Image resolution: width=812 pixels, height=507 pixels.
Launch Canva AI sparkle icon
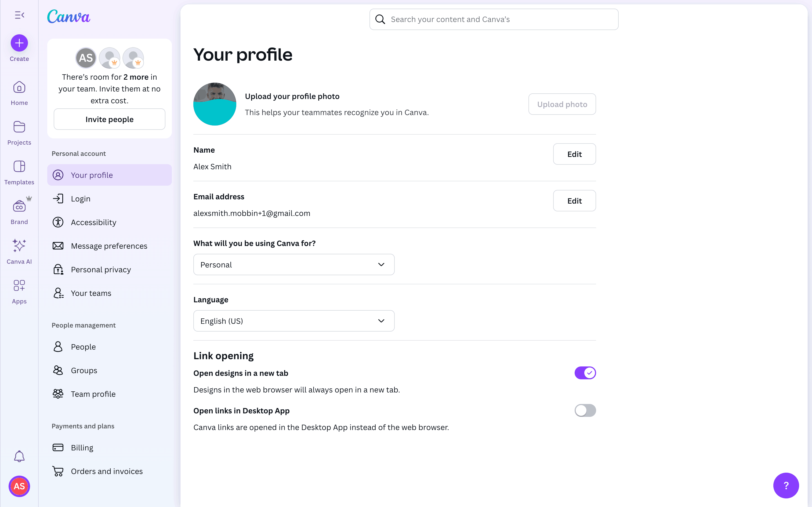(x=19, y=246)
